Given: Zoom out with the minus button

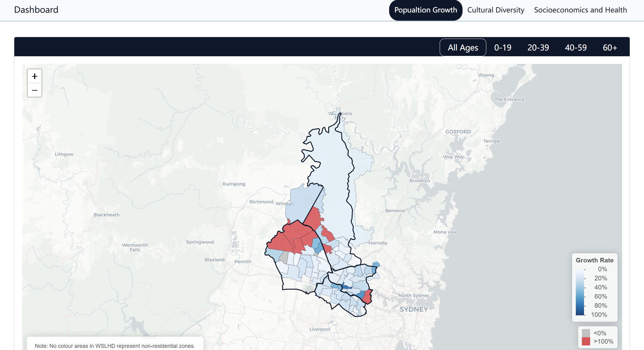Looking at the screenshot, I should pyautogui.click(x=34, y=90).
